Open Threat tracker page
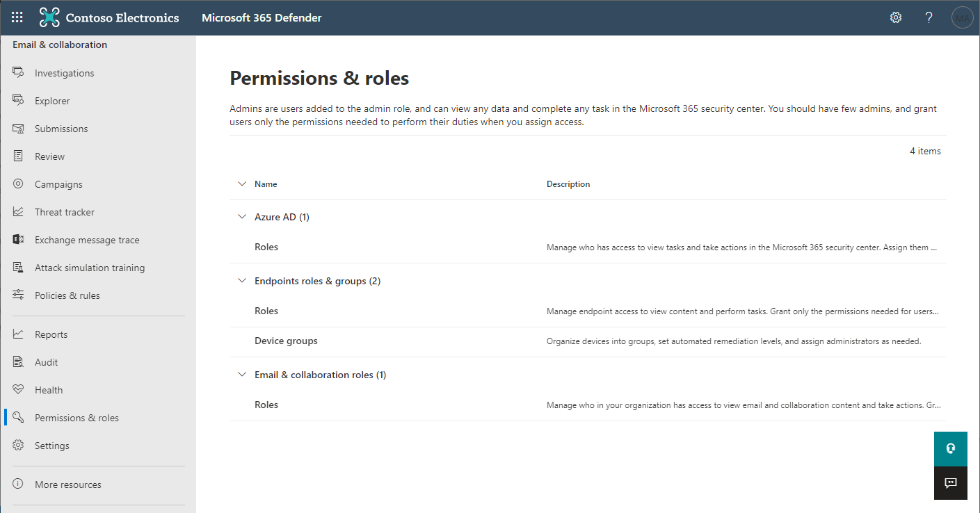Image resolution: width=980 pixels, height=513 pixels. [x=65, y=212]
